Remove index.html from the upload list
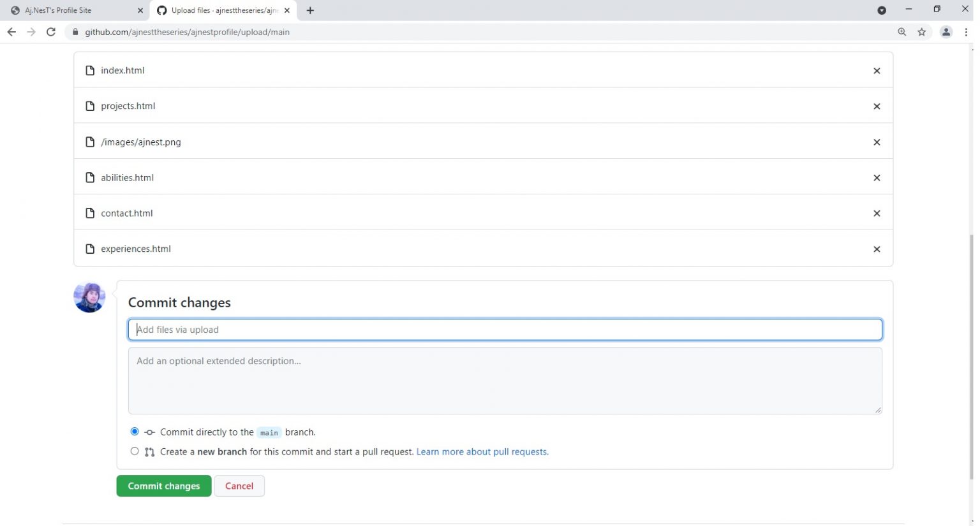This screenshot has width=980, height=526. tap(877, 71)
